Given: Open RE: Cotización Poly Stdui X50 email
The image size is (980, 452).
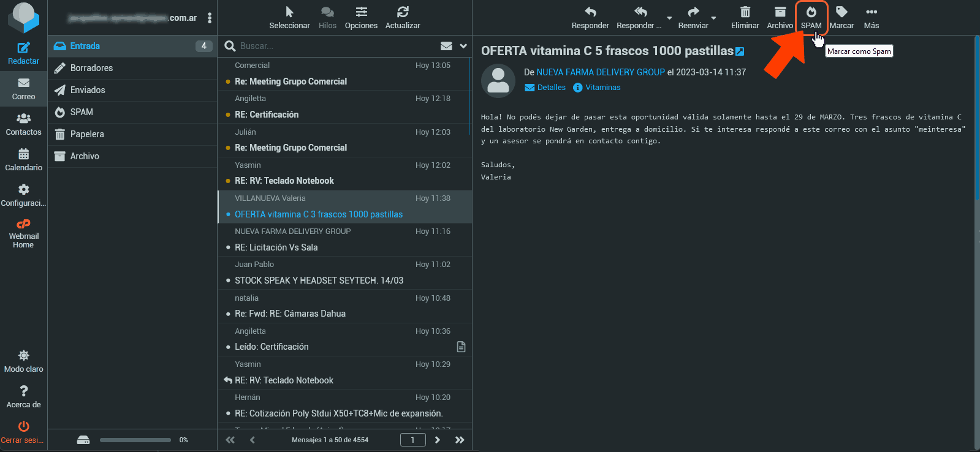Looking at the screenshot, I should [x=344, y=405].
